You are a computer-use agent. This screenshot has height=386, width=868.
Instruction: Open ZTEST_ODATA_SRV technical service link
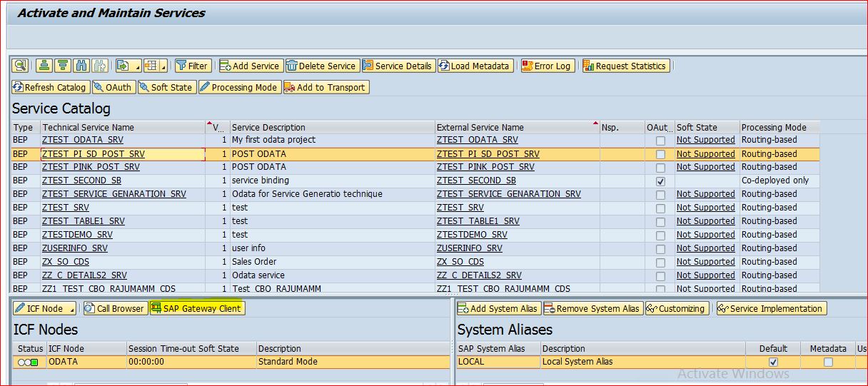[82, 140]
